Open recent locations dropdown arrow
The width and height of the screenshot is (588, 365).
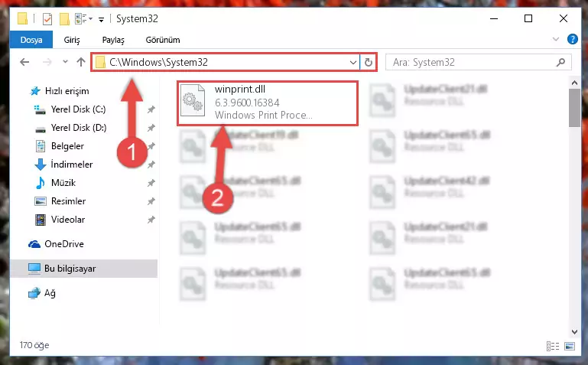click(65, 62)
